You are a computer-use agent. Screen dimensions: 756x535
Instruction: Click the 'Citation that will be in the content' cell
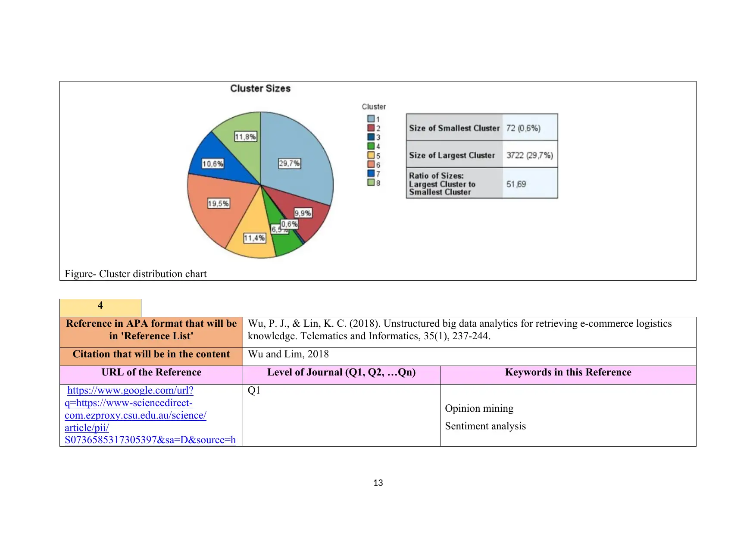[x=151, y=357]
